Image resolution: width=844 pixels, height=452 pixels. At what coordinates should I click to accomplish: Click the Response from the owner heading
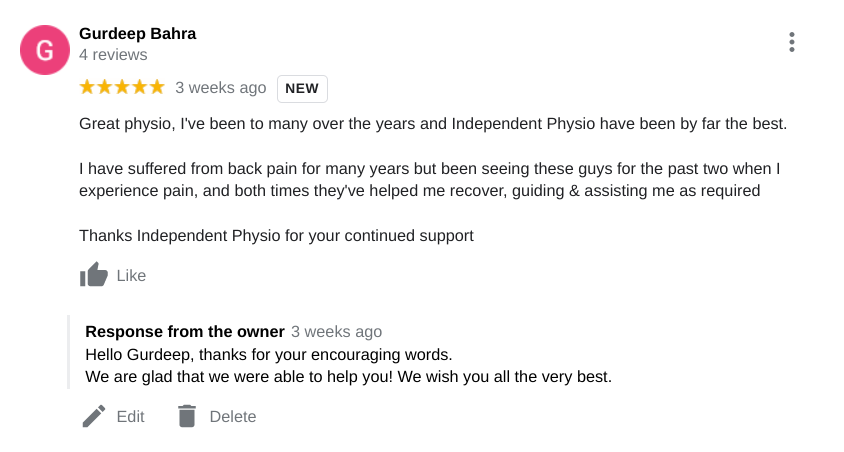click(185, 331)
